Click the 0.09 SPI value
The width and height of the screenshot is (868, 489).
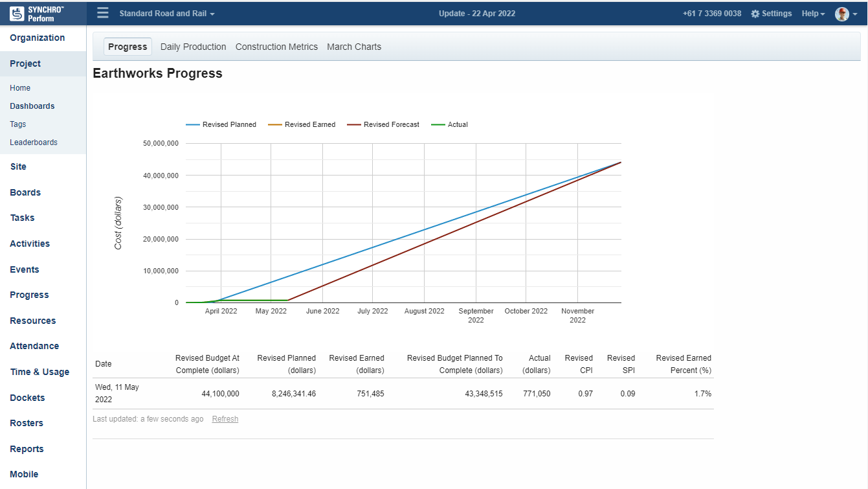(628, 394)
